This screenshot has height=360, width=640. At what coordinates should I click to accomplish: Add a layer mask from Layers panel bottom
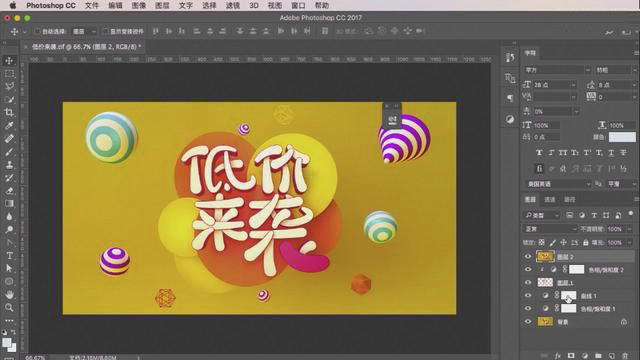coord(571,356)
